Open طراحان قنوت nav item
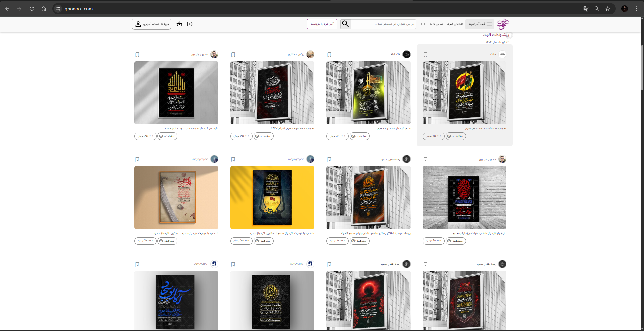The height and width of the screenshot is (331, 644). (455, 24)
